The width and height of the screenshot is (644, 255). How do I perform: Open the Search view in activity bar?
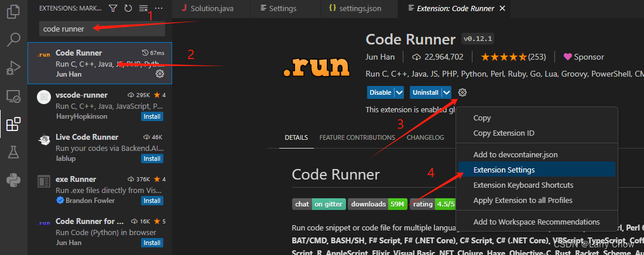13,40
